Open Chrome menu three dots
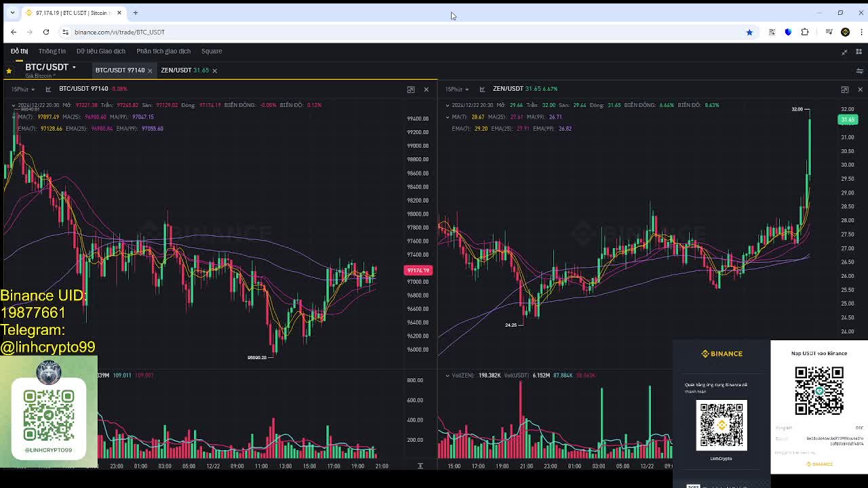868x488 pixels. (x=861, y=32)
